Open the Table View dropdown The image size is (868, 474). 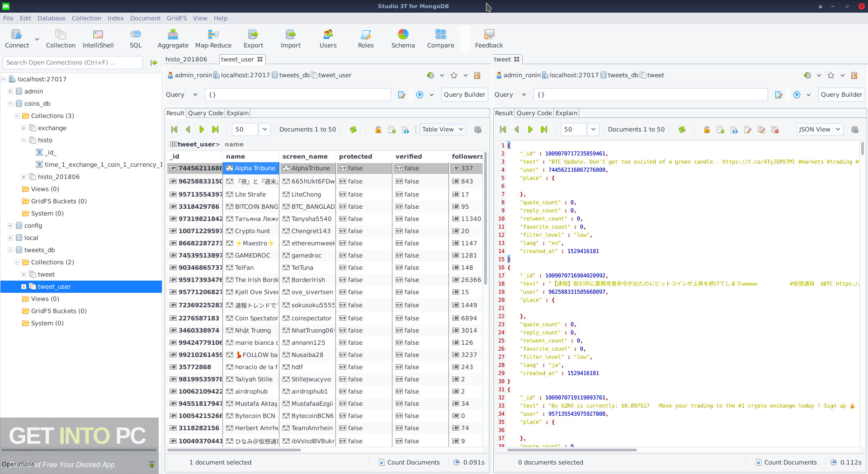[x=443, y=130]
